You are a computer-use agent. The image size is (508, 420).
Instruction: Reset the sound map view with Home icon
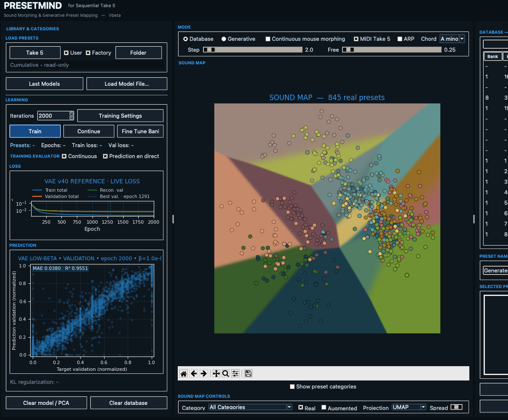[x=184, y=373]
